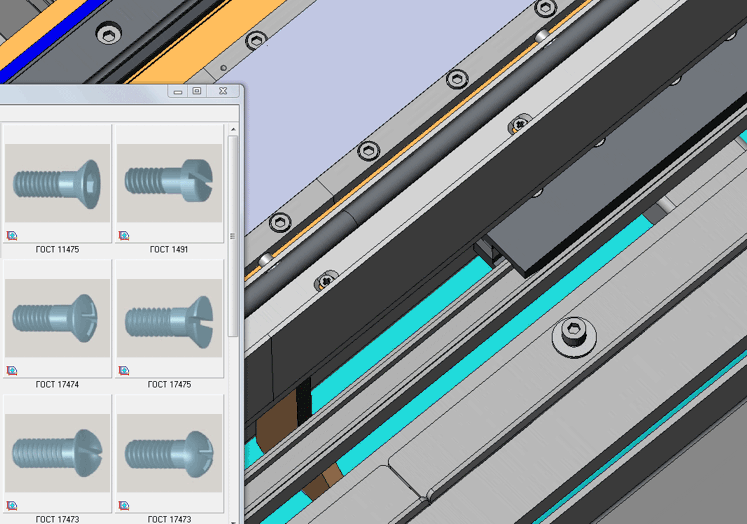The height and width of the screenshot is (524, 747).
Task: Pick the ГОСТ 17474 screw image
Action: pos(57,318)
